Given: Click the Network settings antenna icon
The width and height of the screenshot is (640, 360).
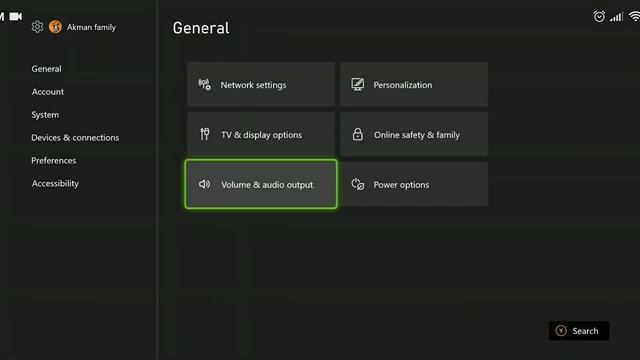Looking at the screenshot, I should [x=204, y=84].
